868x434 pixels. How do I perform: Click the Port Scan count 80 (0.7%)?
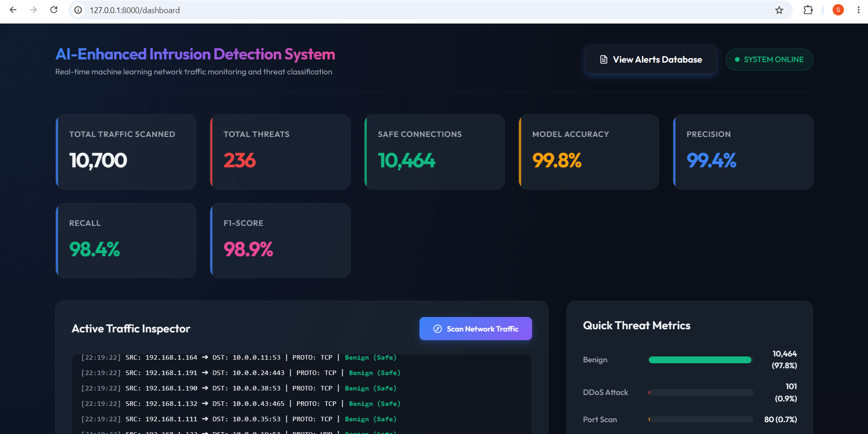[x=780, y=419]
